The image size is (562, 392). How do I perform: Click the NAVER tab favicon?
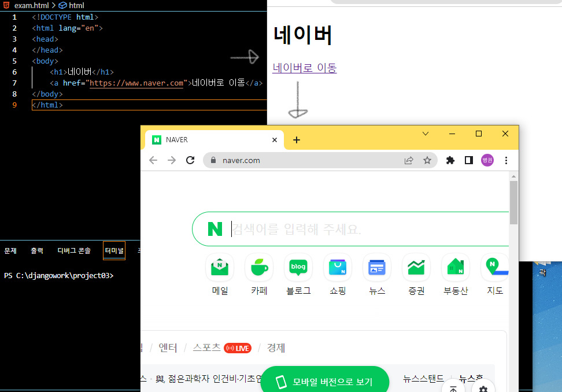pos(157,140)
